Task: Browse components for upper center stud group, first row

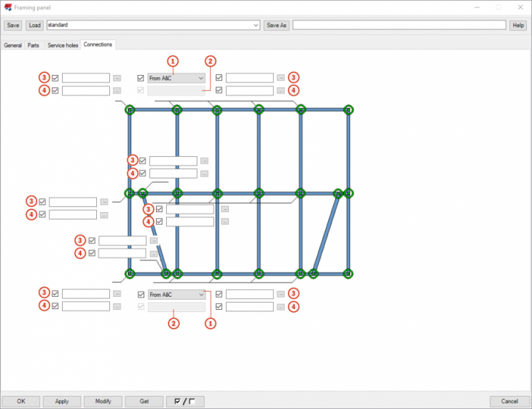Action: tap(204, 161)
